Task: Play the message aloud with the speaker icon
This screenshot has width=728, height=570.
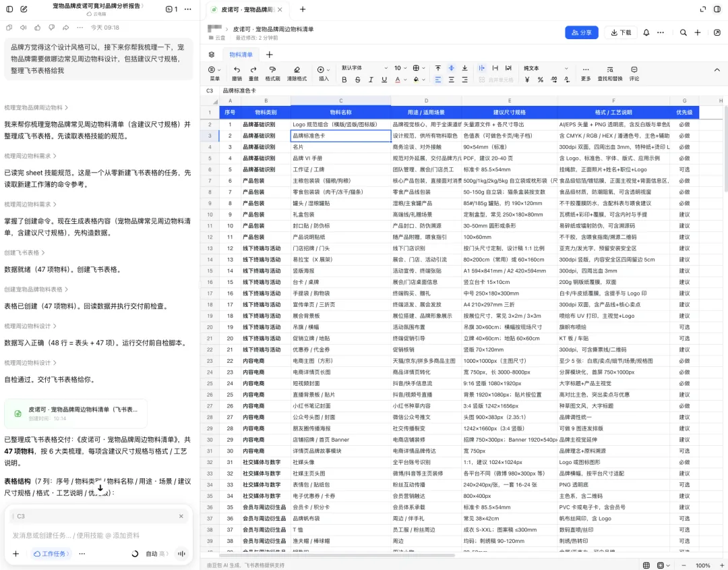Action: point(23,28)
